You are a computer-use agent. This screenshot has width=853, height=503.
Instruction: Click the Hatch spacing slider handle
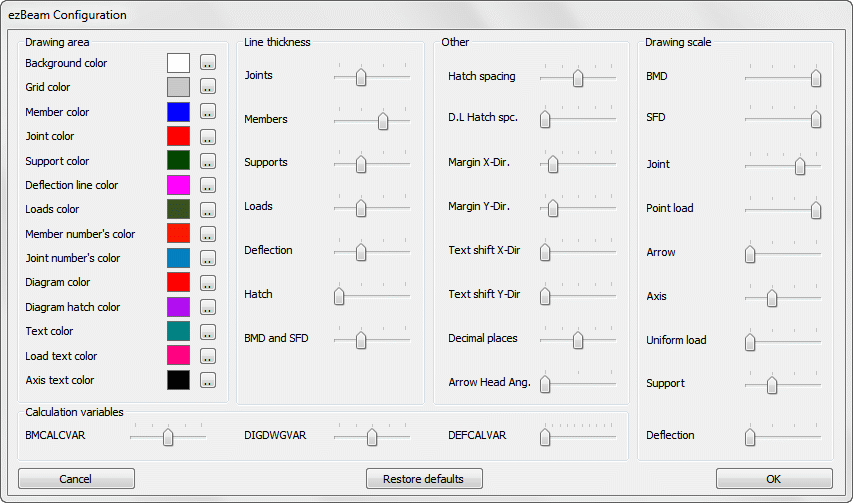pyautogui.click(x=578, y=78)
